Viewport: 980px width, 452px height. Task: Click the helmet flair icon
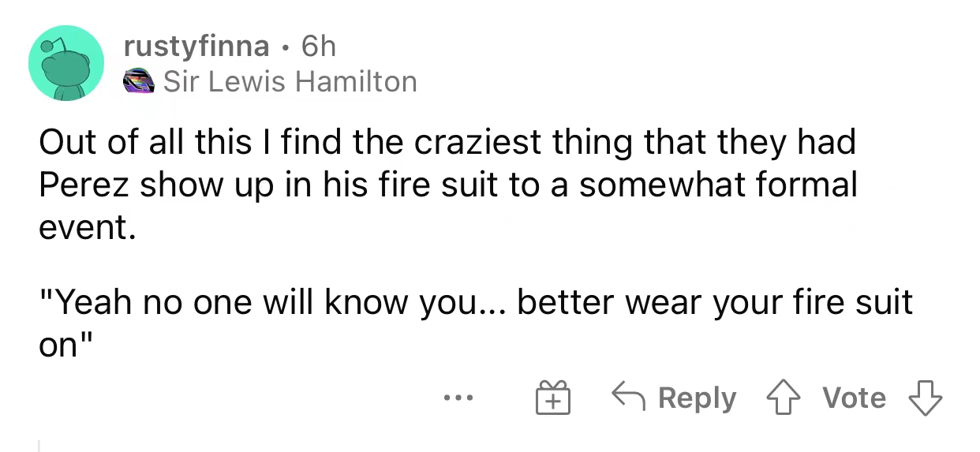click(140, 81)
